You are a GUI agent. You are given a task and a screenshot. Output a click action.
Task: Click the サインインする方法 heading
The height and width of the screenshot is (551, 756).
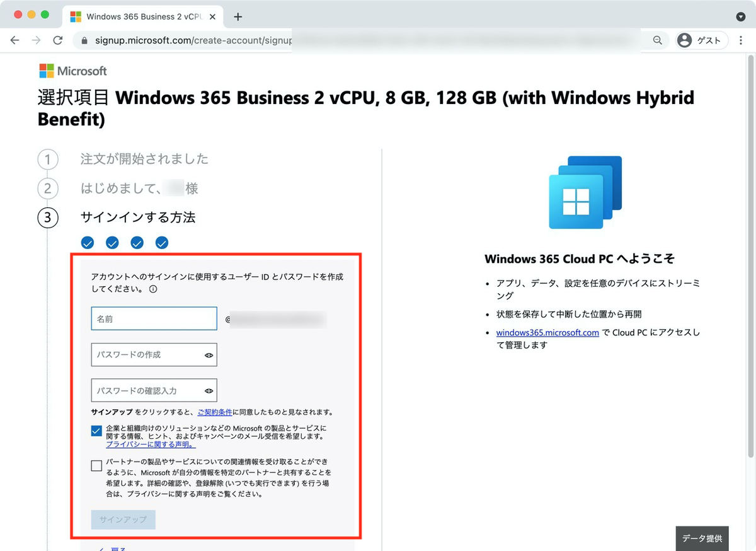click(138, 217)
